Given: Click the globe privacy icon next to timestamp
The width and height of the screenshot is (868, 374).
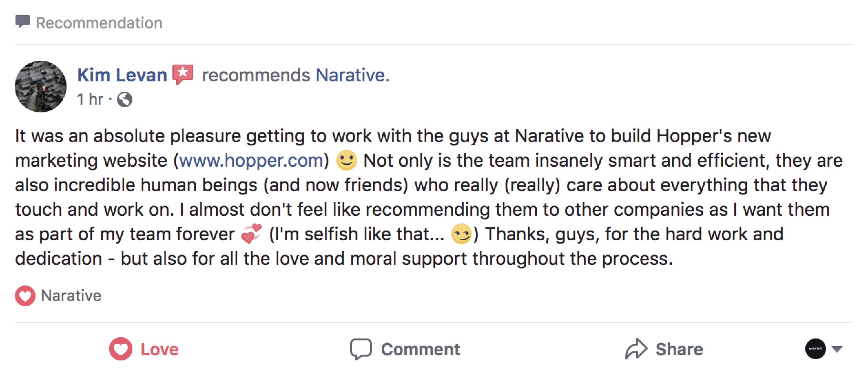Looking at the screenshot, I should [125, 99].
